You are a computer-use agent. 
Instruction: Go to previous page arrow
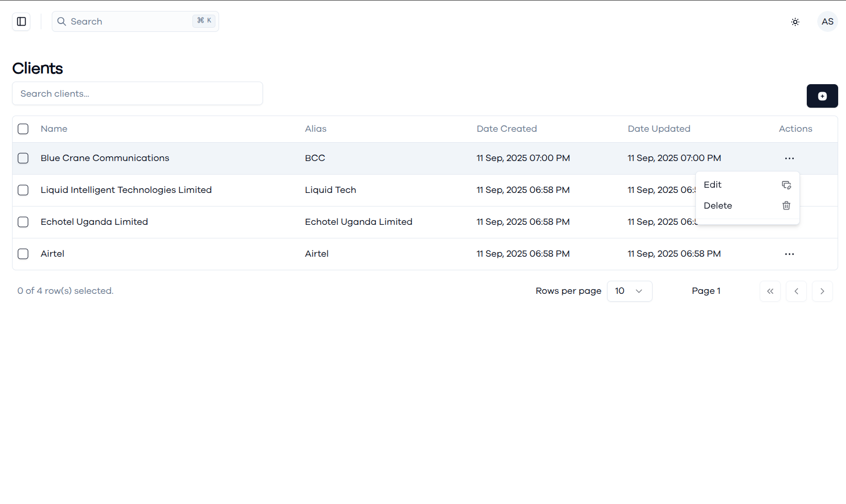(x=796, y=291)
